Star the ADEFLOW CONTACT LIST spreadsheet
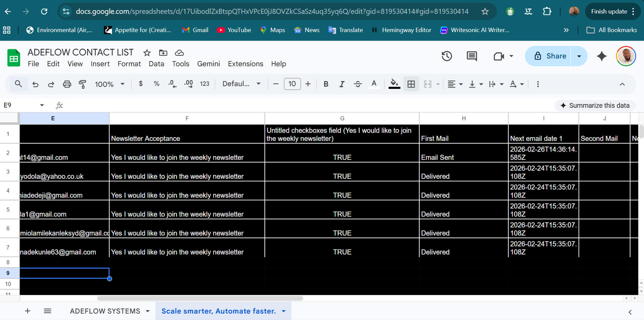 tap(147, 52)
